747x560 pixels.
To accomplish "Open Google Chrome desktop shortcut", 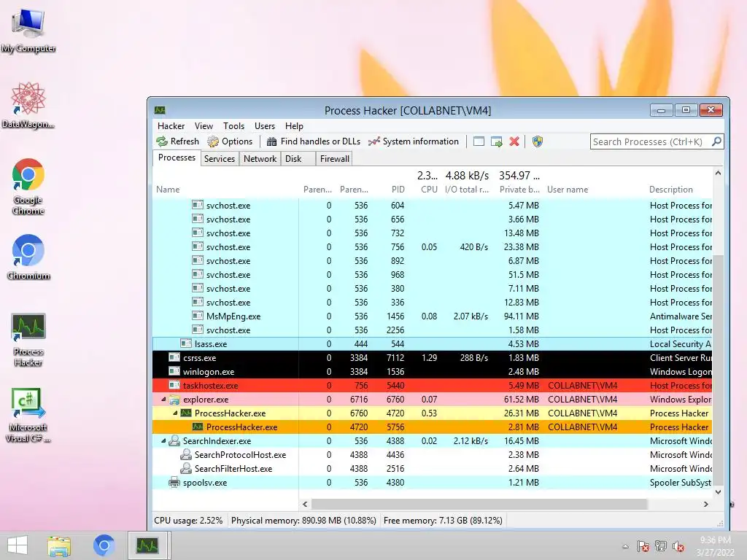I will pyautogui.click(x=28, y=187).
